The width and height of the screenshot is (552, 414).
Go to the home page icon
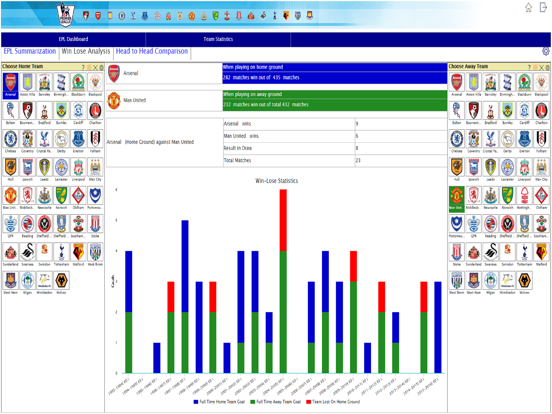528,8
